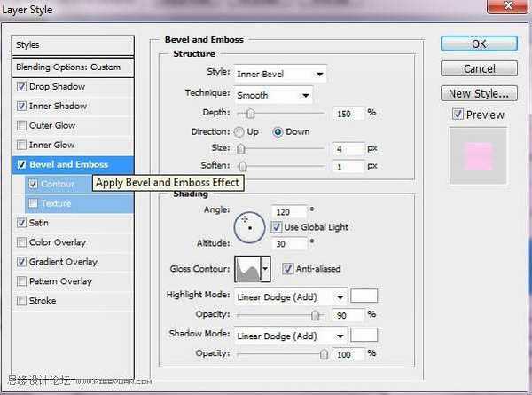Select the Up direction radio button
This screenshot has width=532, height=395.
239,131
